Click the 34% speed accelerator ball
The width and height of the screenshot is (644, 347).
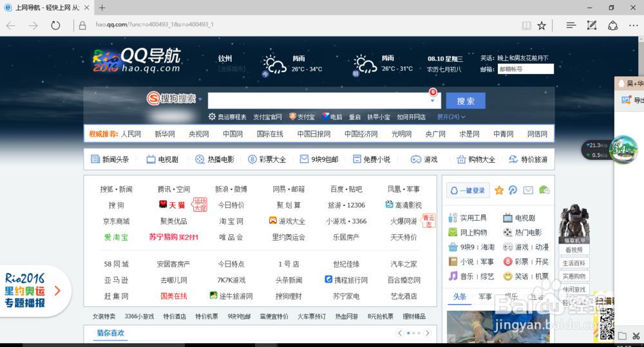coord(623,150)
